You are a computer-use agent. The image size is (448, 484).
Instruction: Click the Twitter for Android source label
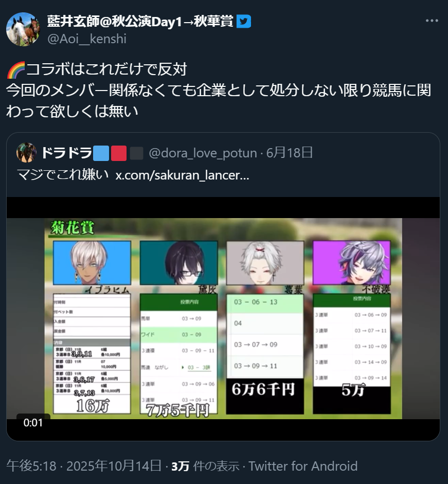[303, 466]
